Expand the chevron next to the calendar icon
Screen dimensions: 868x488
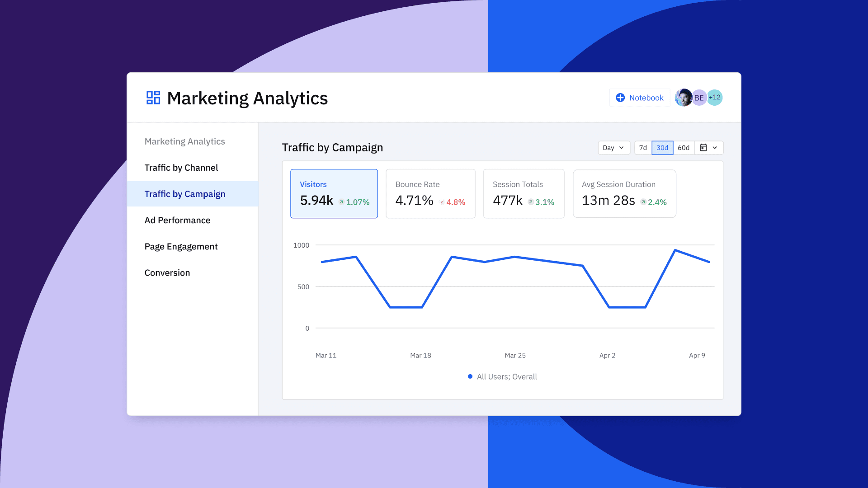pyautogui.click(x=714, y=148)
